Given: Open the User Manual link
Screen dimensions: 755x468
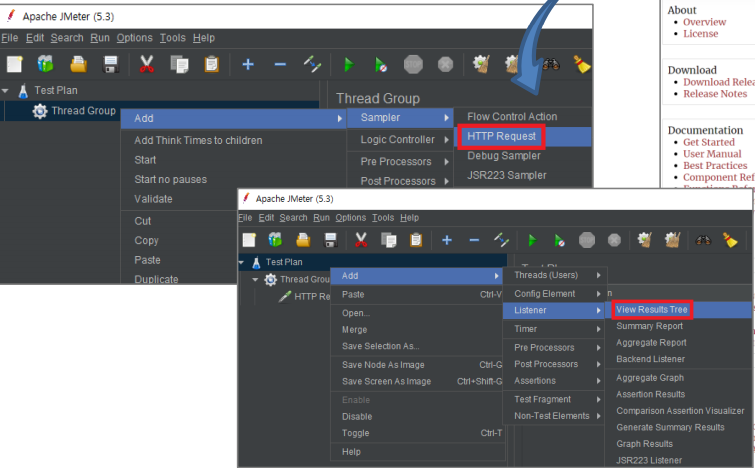Looking at the screenshot, I should coord(712,154).
